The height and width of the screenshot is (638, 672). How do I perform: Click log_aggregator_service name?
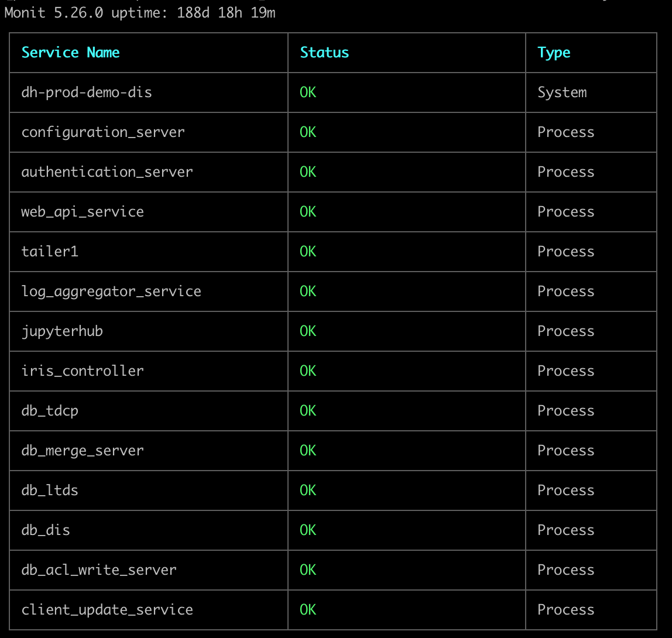(x=111, y=292)
